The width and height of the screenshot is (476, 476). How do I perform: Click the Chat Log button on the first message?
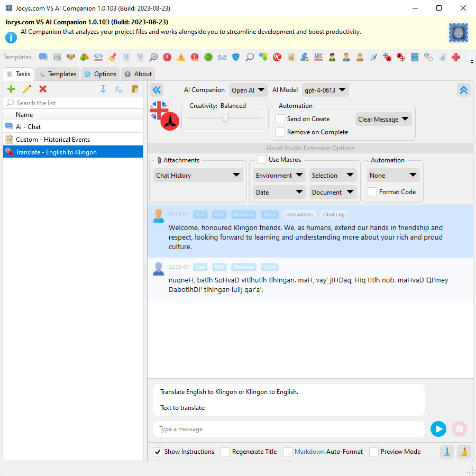333,214
